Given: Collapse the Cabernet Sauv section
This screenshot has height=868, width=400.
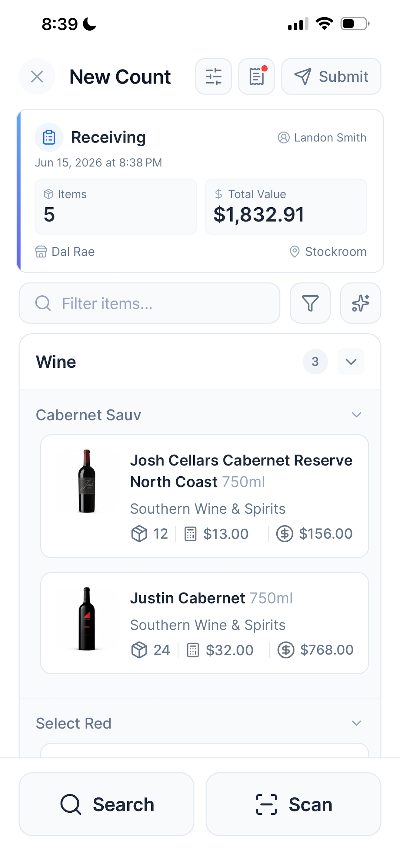Looking at the screenshot, I should [356, 414].
